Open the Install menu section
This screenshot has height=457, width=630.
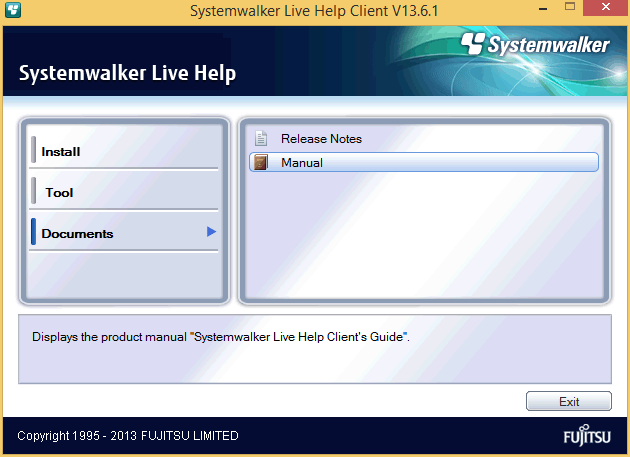point(124,152)
